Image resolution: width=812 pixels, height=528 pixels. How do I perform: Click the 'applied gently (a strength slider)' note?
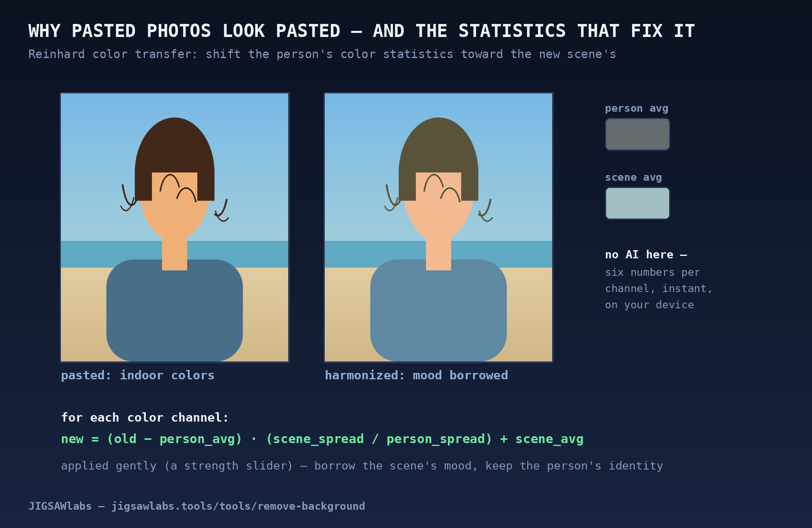[362, 465]
